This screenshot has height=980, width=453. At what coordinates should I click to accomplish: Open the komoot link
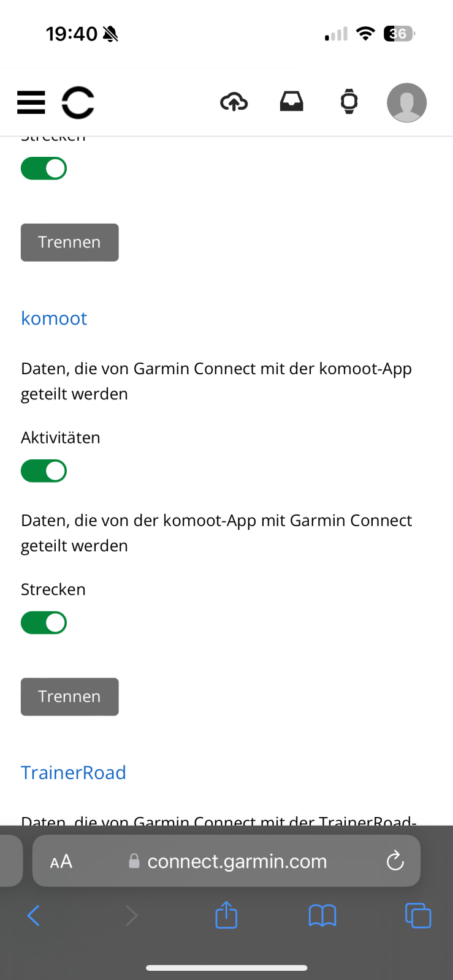54,318
